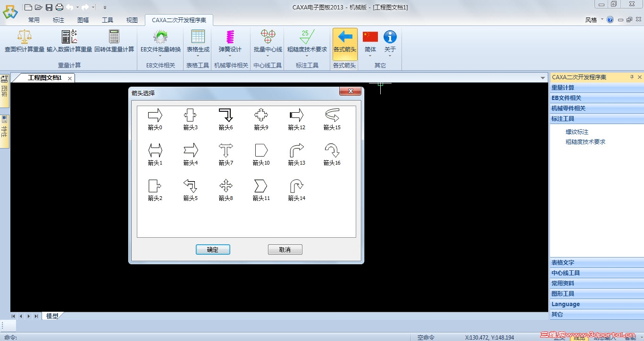Switch to the 工具 ribbon tab
Image resolution: width=644 pixels, height=341 pixels.
tap(108, 20)
